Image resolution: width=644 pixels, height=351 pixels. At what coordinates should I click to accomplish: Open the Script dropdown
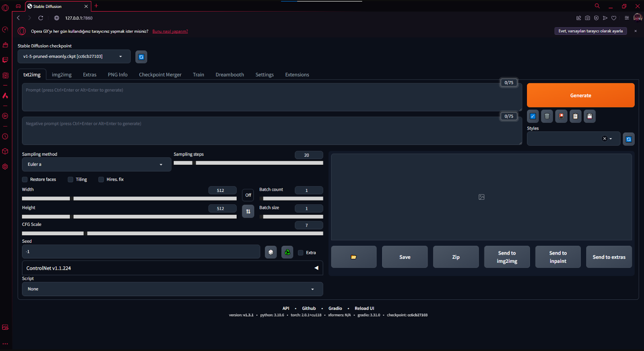172,289
